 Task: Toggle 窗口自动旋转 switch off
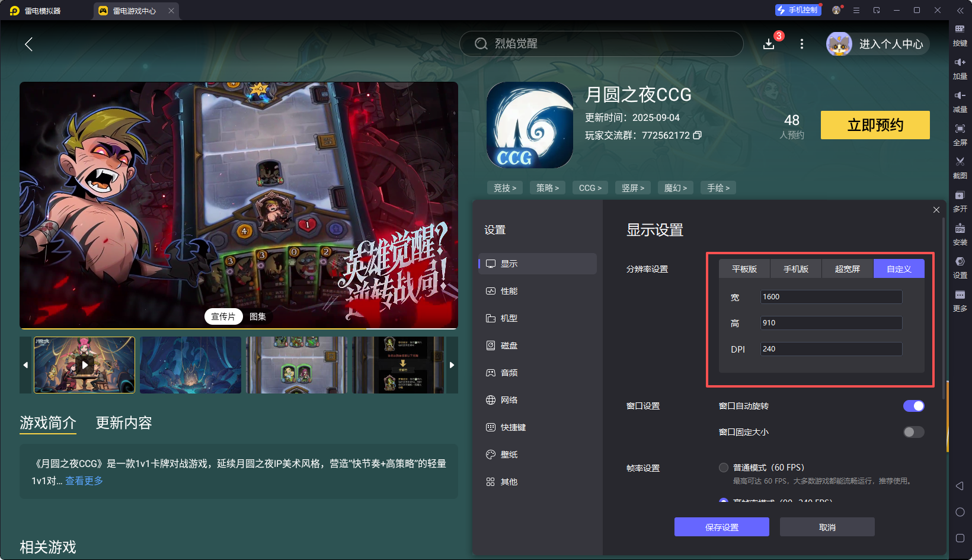tap(913, 406)
